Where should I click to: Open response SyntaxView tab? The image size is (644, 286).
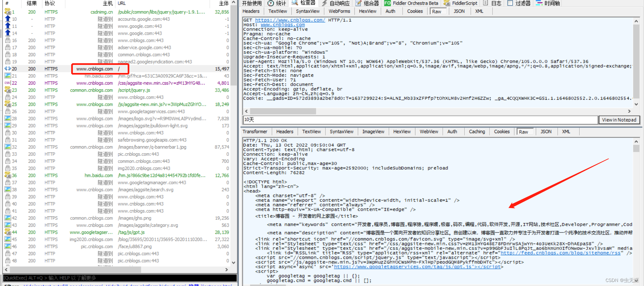click(342, 132)
